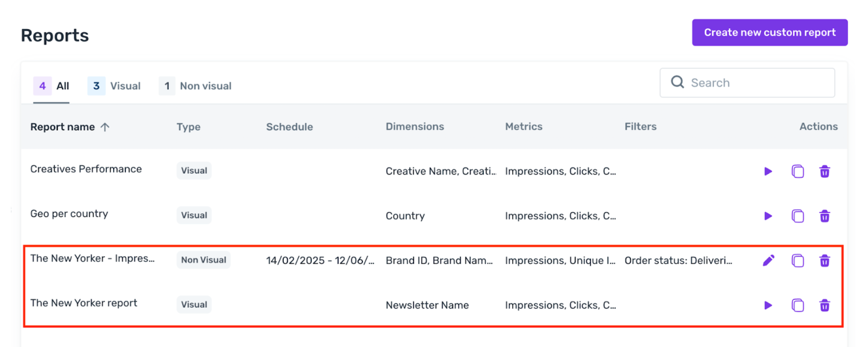Click Creative Name, Creati... dimensions cell
This screenshot has height=347, width=868.
point(441,171)
